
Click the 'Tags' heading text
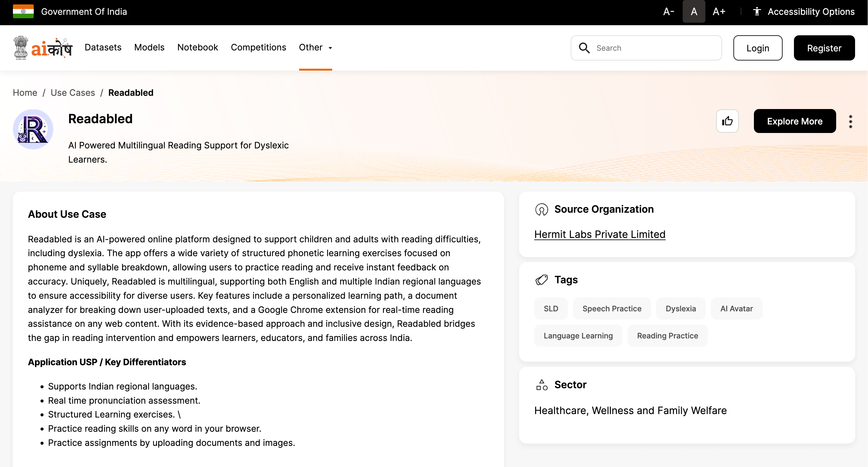[x=566, y=280]
